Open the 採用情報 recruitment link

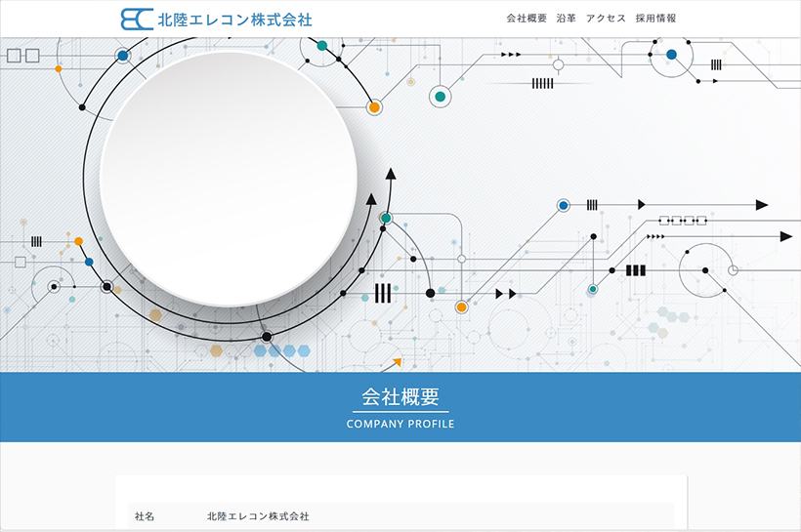click(x=655, y=19)
